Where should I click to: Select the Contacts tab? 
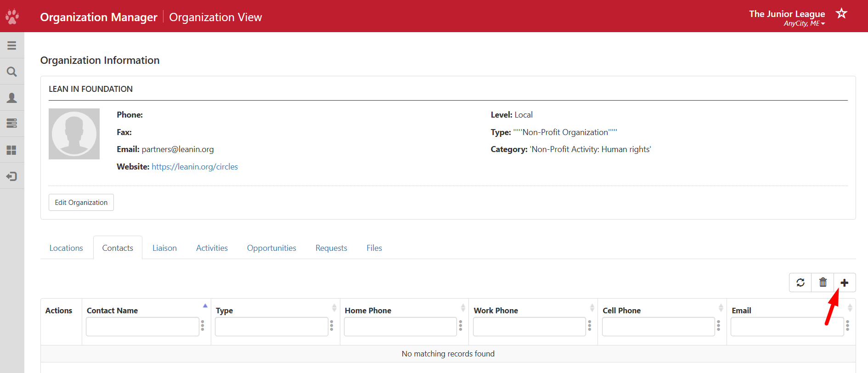click(118, 248)
